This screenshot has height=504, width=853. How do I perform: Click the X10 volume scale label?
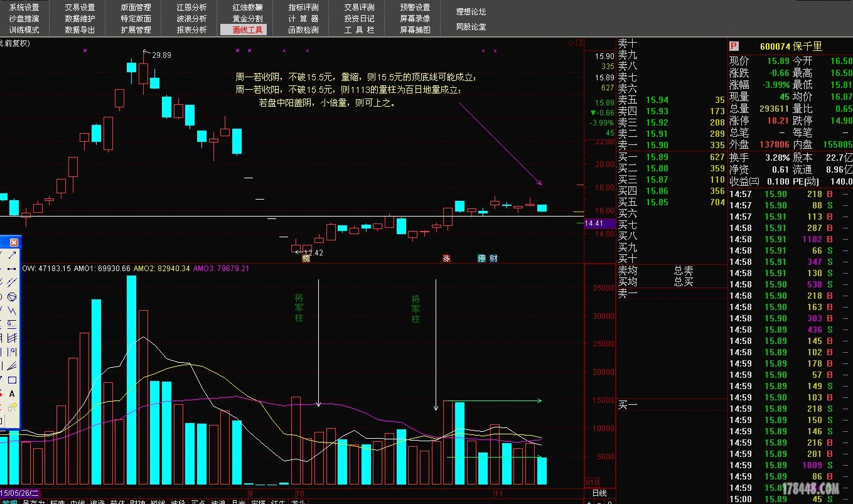(x=591, y=481)
